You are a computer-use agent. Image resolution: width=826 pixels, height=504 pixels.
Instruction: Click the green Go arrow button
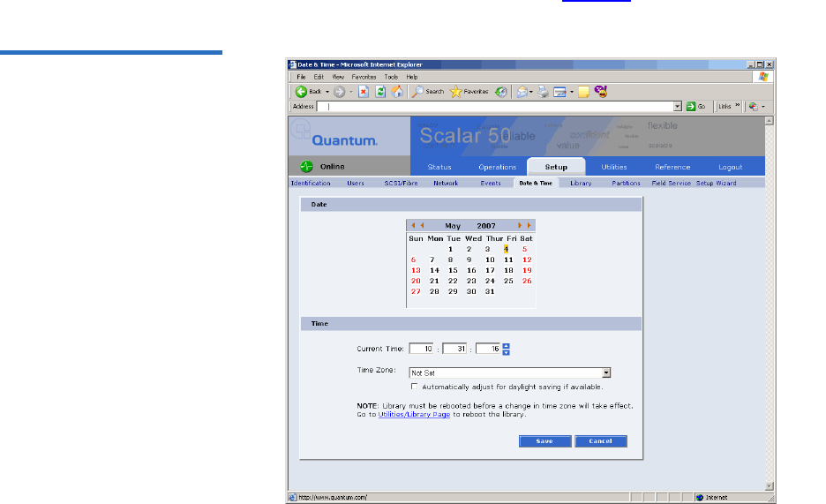click(691, 107)
